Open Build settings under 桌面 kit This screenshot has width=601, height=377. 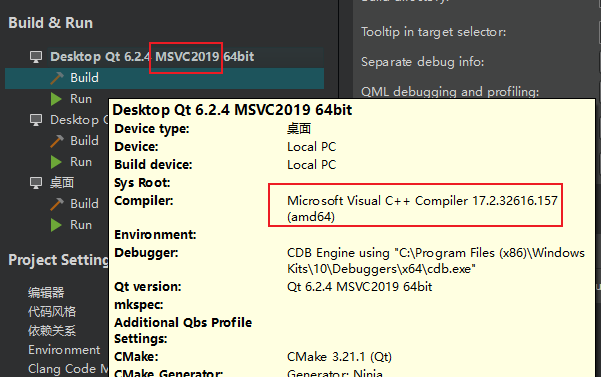click(x=84, y=203)
